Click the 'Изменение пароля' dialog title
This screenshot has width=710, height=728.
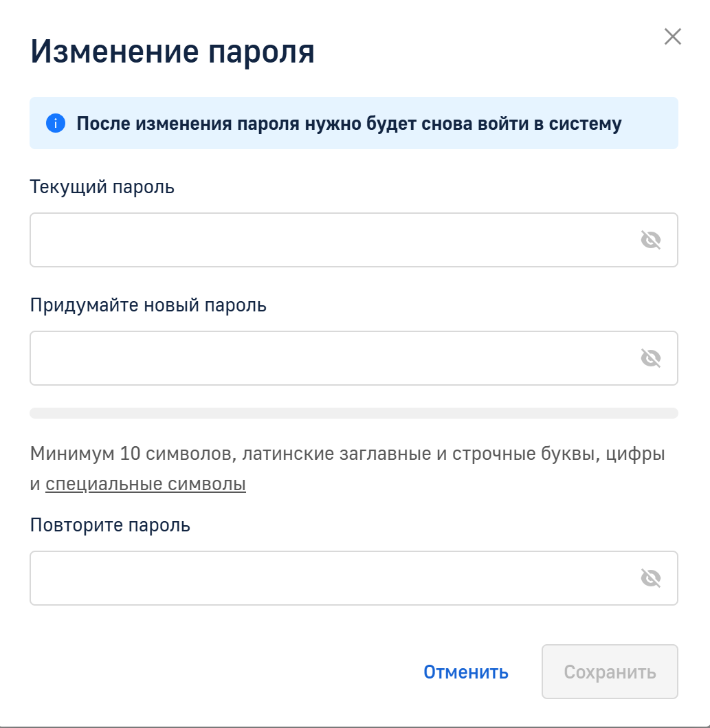tap(173, 52)
